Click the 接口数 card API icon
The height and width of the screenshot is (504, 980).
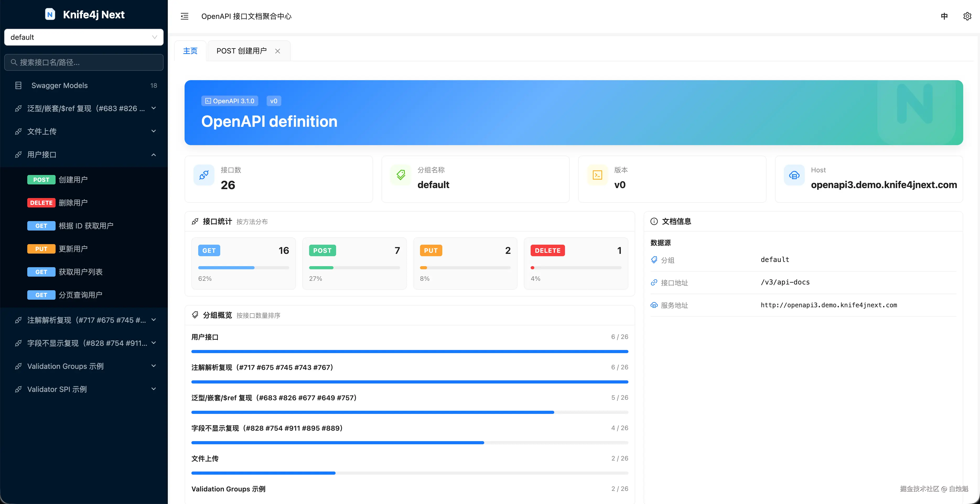coord(204,175)
